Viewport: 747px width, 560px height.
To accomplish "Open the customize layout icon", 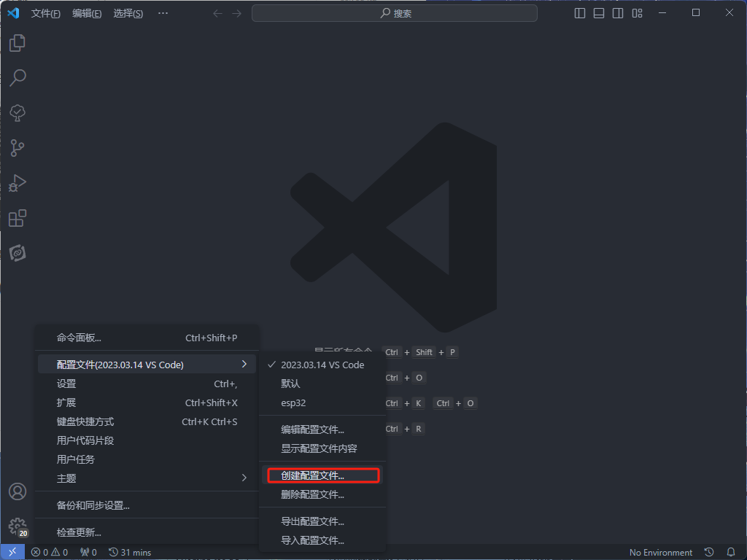I will (x=637, y=13).
